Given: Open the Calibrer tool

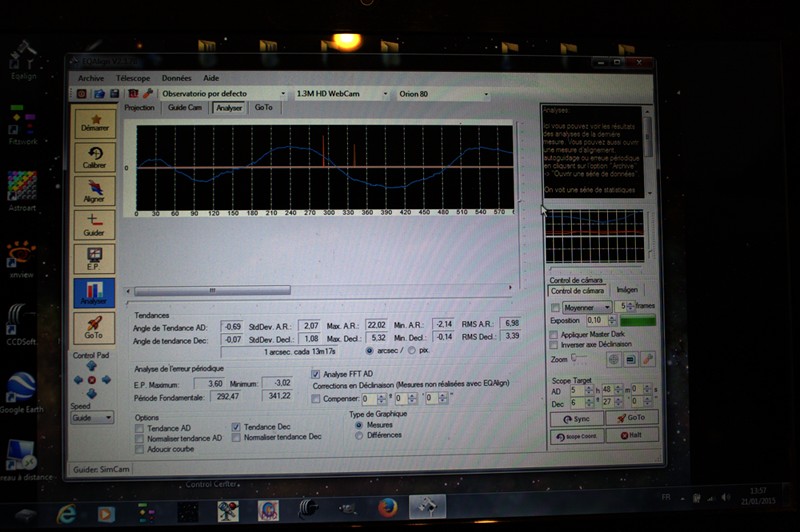Looking at the screenshot, I should [94, 157].
